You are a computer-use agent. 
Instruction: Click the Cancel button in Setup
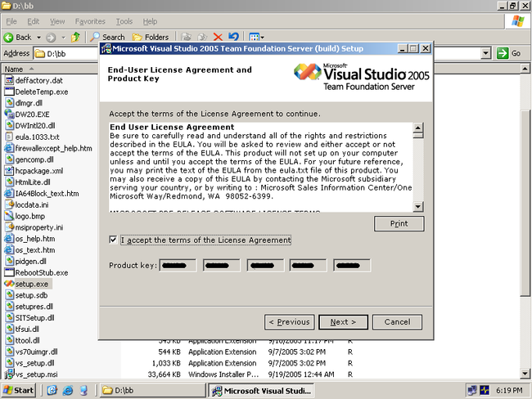(x=397, y=321)
